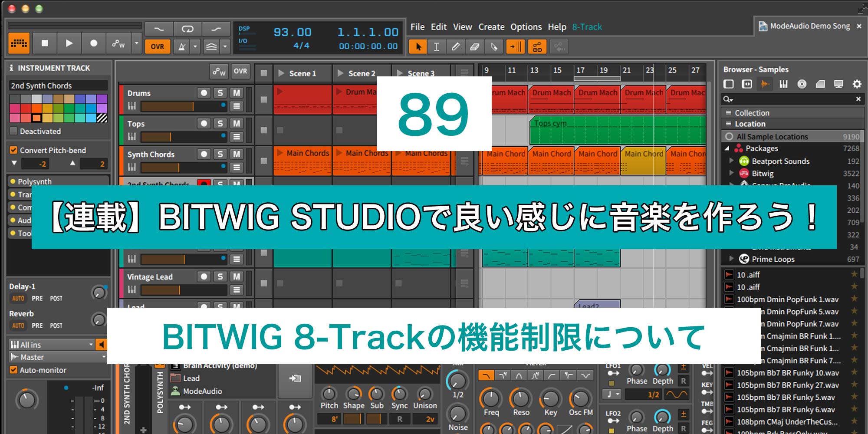The height and width of the screenshot is (434, 868).
Task: Open the Collection section header
Action: pos(792,113)
